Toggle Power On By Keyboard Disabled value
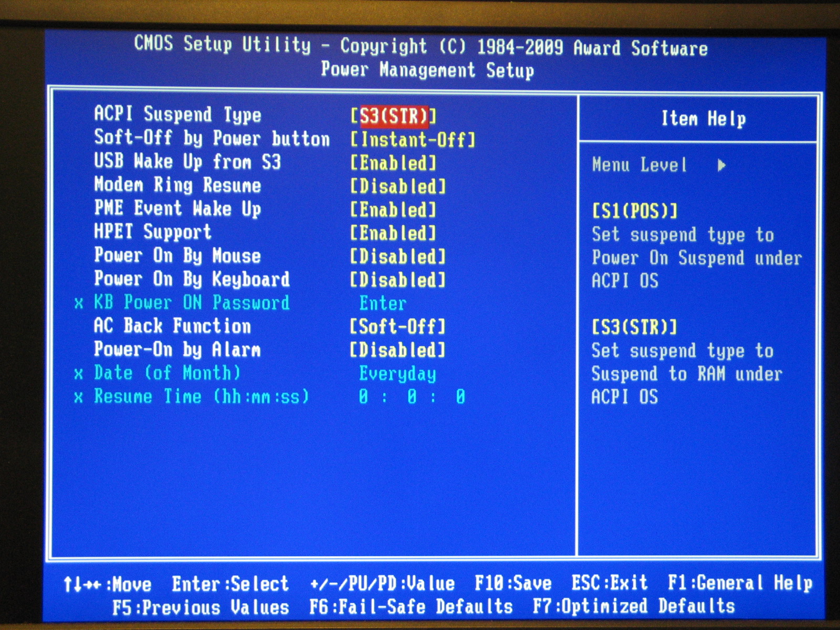 (x=398, y=280)
